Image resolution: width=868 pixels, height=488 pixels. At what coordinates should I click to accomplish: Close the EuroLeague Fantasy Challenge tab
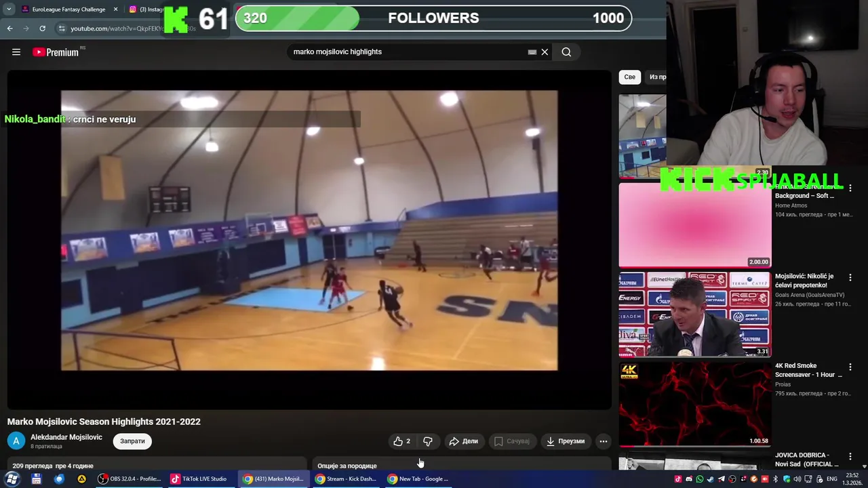(x=115, y=9)
